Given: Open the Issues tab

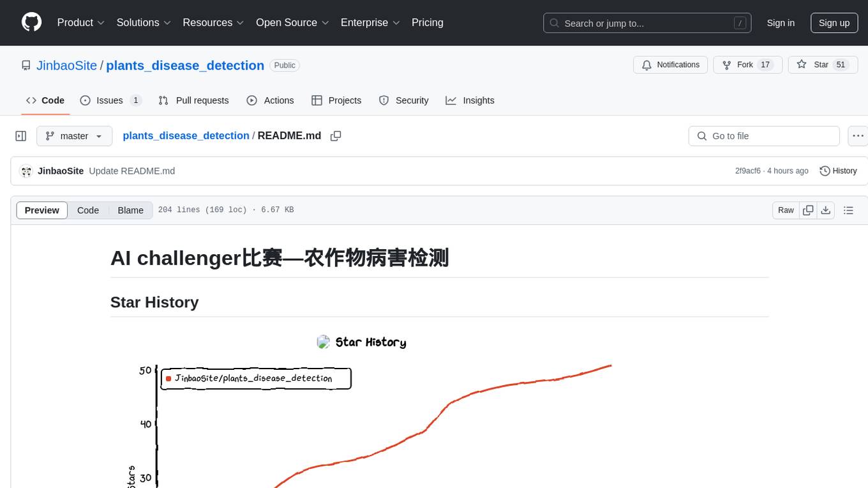Looking at the screenshot, I should pos(110,100).
